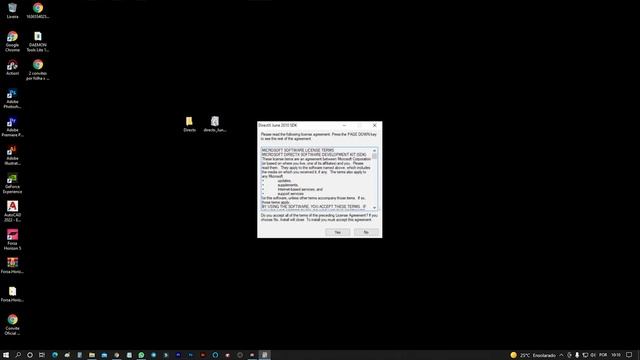Select the GeForce Experience desktop shortcut
Viewport: 640px width, 360px height.
click(x=12, y=183)
